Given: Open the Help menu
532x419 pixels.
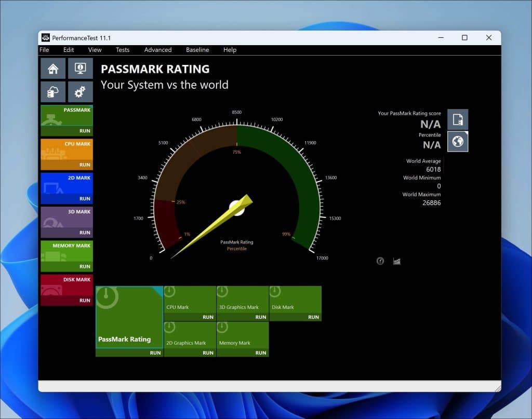Looking at the screenshot, I should click(x=230, y=50).
